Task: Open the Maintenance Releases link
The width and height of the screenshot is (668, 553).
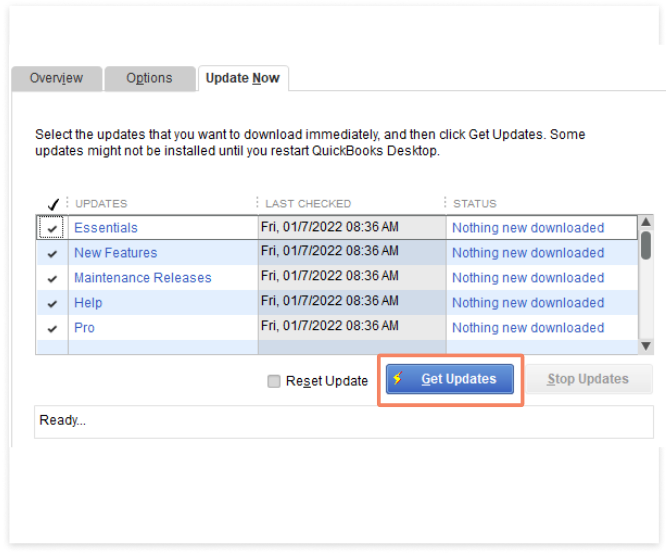Action: click(143, 278)
